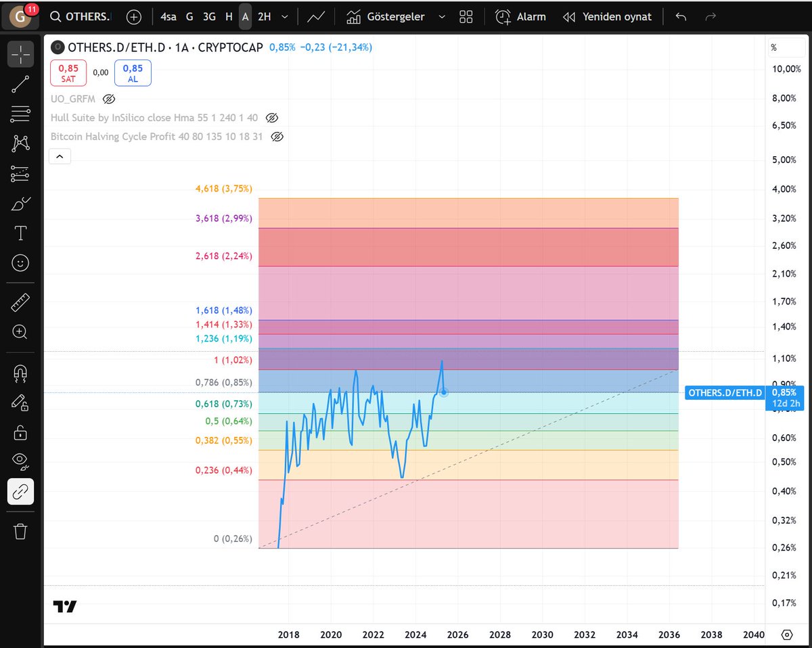This screenshot has width=812, height=648.
Task: Add a symbol to compare with plus icon
Action: pyautogui.click(x=134, y=17)
